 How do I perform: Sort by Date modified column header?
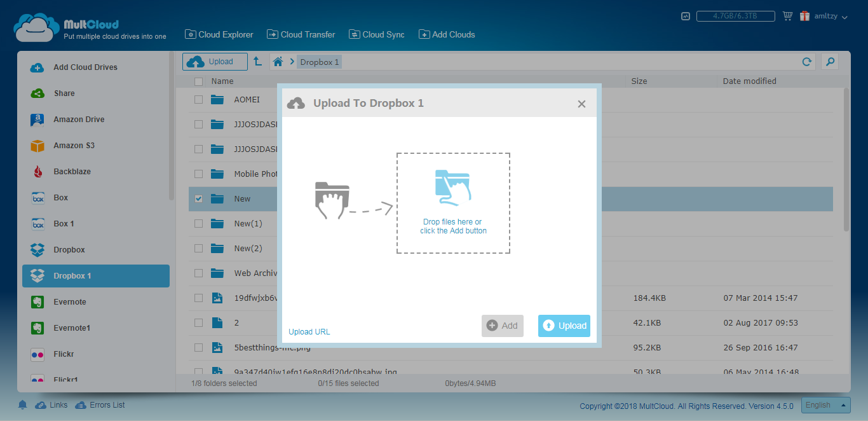pyautogui.click(x=749, y=81)
